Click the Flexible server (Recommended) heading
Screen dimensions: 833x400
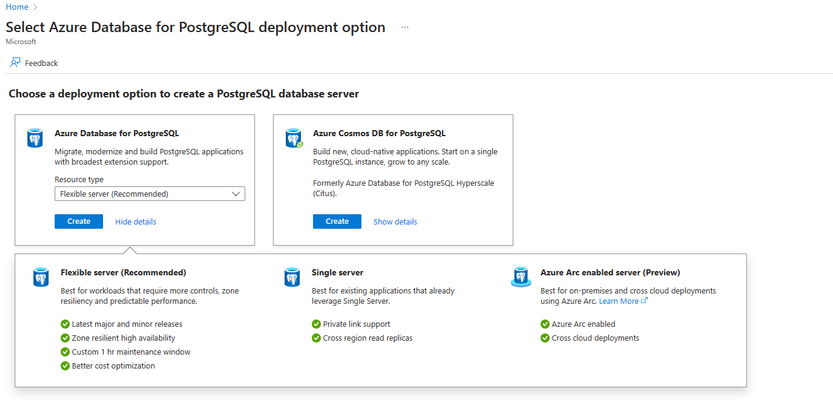coord(123,273)
